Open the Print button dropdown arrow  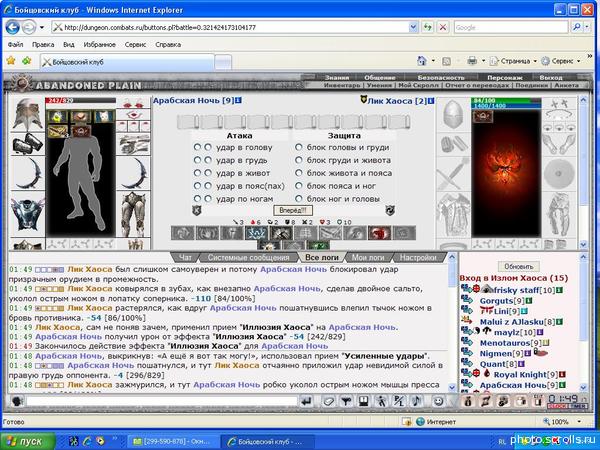[483, 60]
